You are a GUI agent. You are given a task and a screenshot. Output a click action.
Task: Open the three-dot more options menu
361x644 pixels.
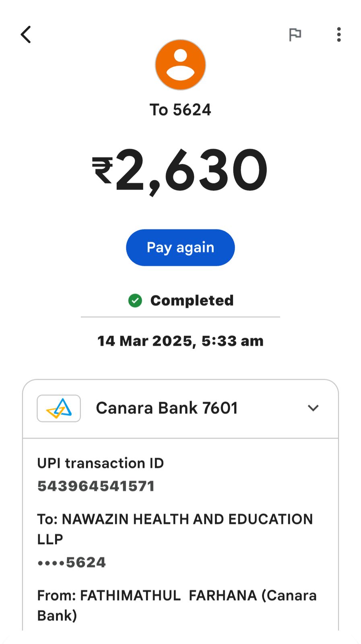[x=339, y=35]
